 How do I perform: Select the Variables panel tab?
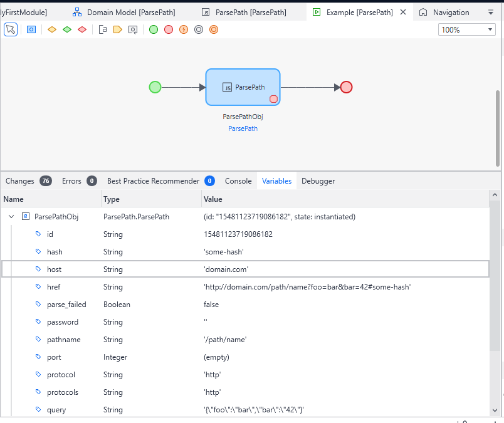[x=276, y=181]
